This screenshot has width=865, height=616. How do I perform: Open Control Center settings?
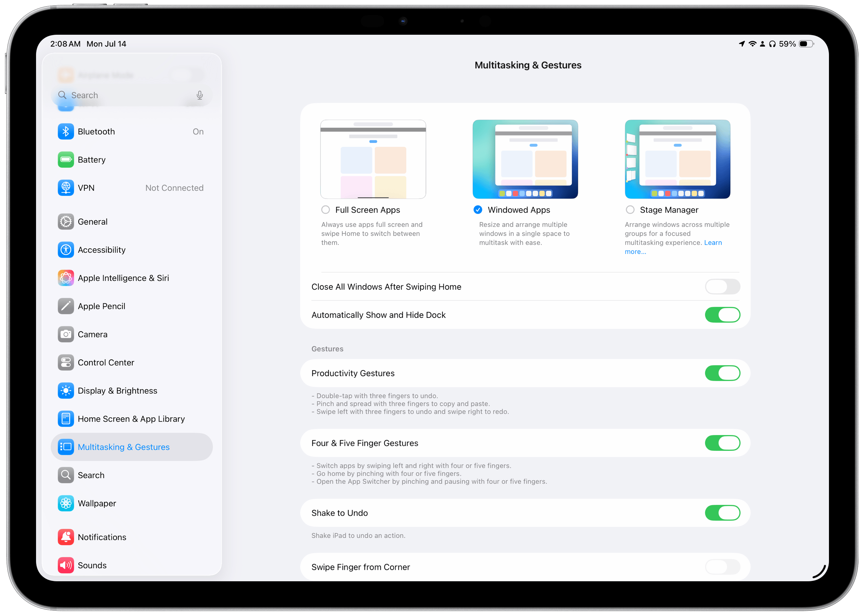click(132, 363)
